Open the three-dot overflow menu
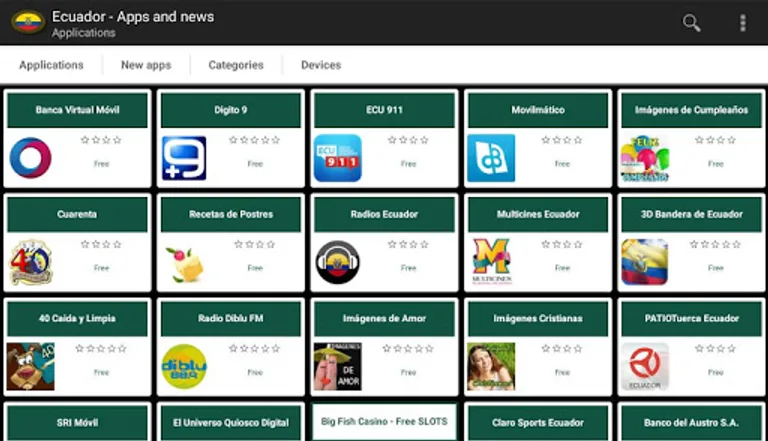Screen dimensions: 768x441 click(x=743, y=23)
